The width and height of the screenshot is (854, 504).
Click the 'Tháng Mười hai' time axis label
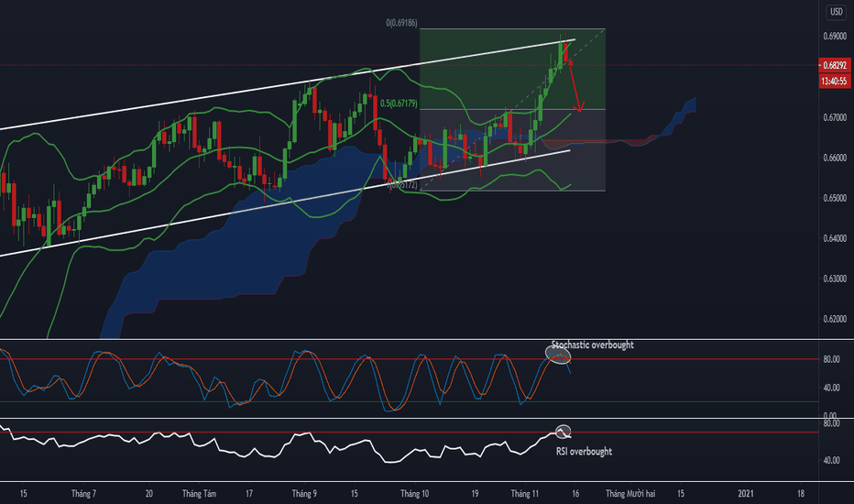click(x=630, y=494)
